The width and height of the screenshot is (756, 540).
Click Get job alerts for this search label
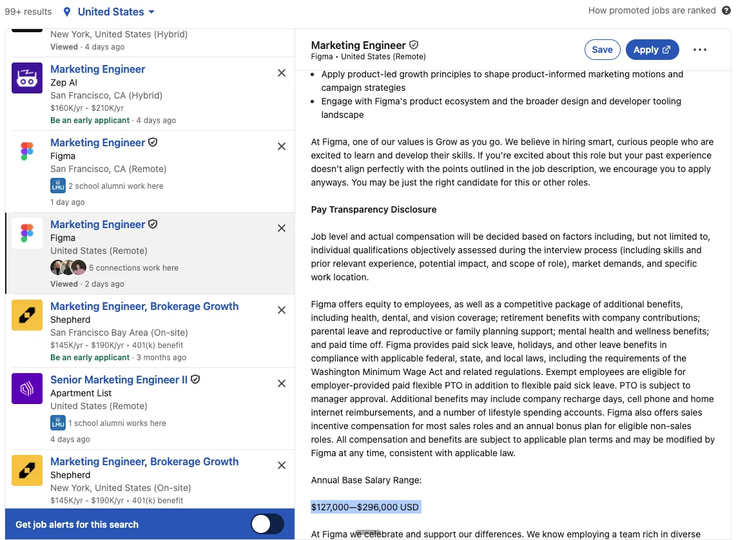click(77, 524)
